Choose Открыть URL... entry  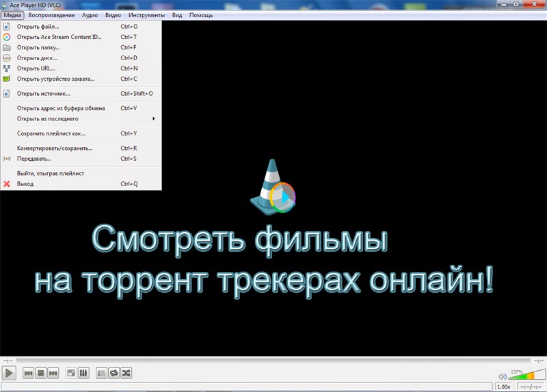coord(81,68)
